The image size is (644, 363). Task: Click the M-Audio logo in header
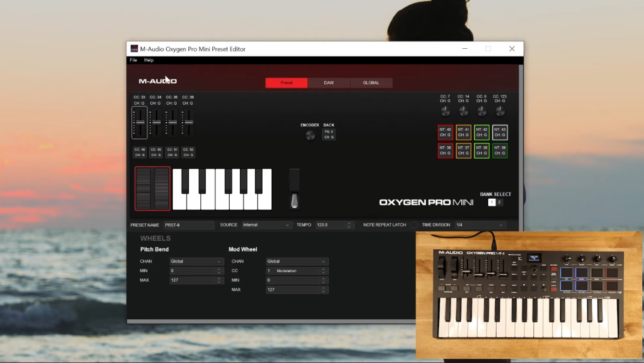[x=158, y=81]
